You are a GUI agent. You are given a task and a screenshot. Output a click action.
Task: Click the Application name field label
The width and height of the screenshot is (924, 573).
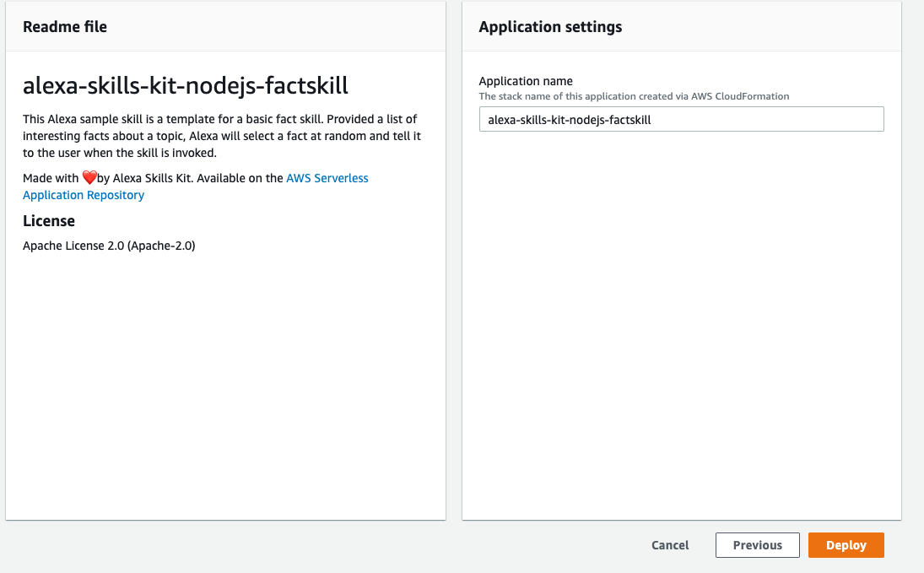pyautogui.click(x=526, y=81)
